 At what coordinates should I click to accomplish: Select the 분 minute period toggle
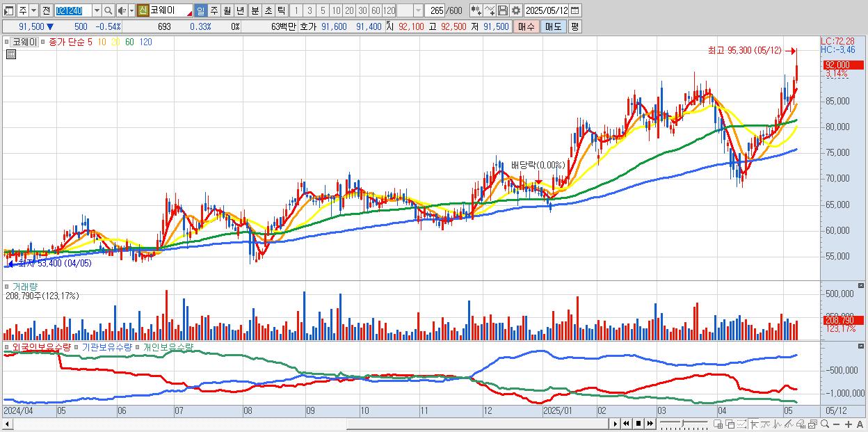coord(255,10)
